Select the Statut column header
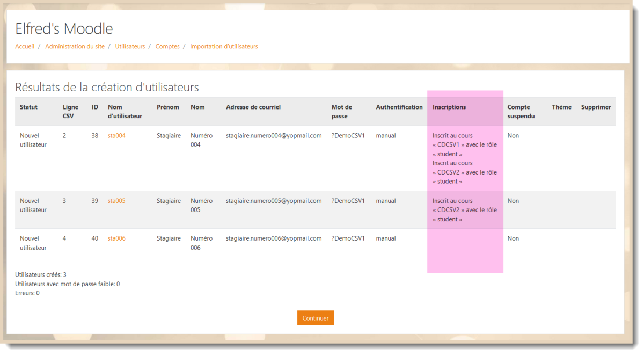This screenshot has height=355, width=644. click(x=29, y=107)
